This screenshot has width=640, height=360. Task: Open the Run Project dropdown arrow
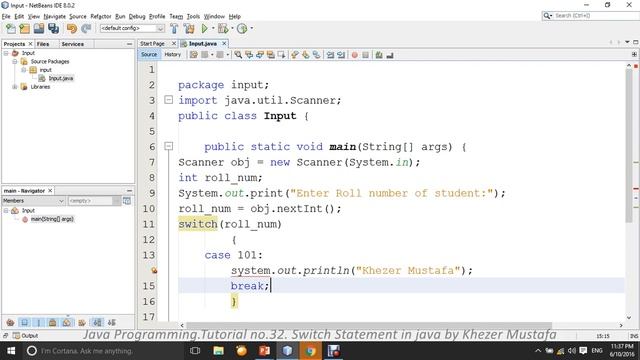point(213,28)
